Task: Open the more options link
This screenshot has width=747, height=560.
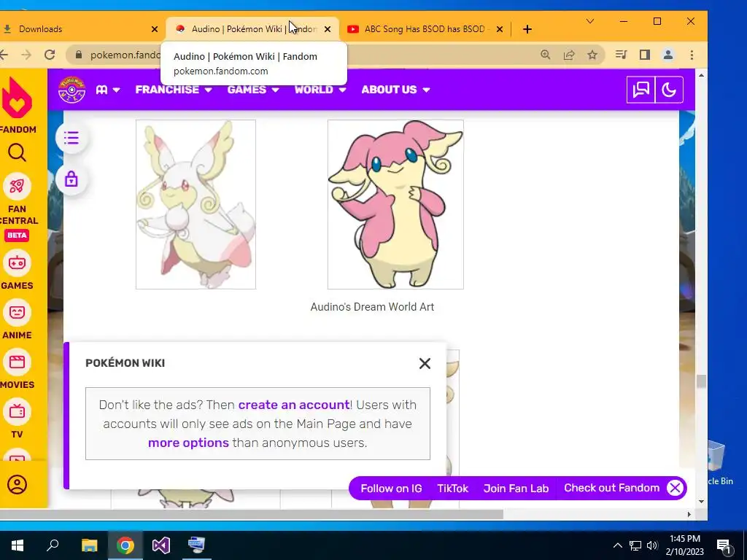Action: coord(189,443)
